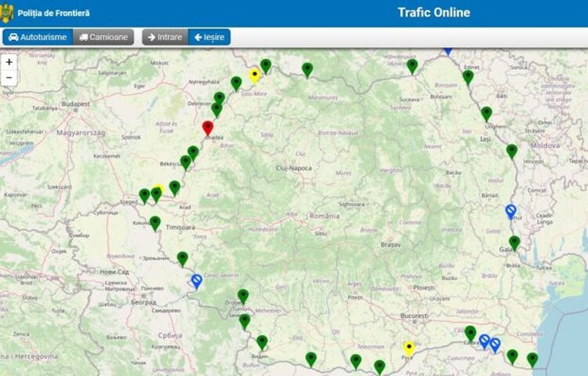This screenshot has width=588, height=376.
Task: Switch to Camioane vehicle type
Action: [103, 37]
